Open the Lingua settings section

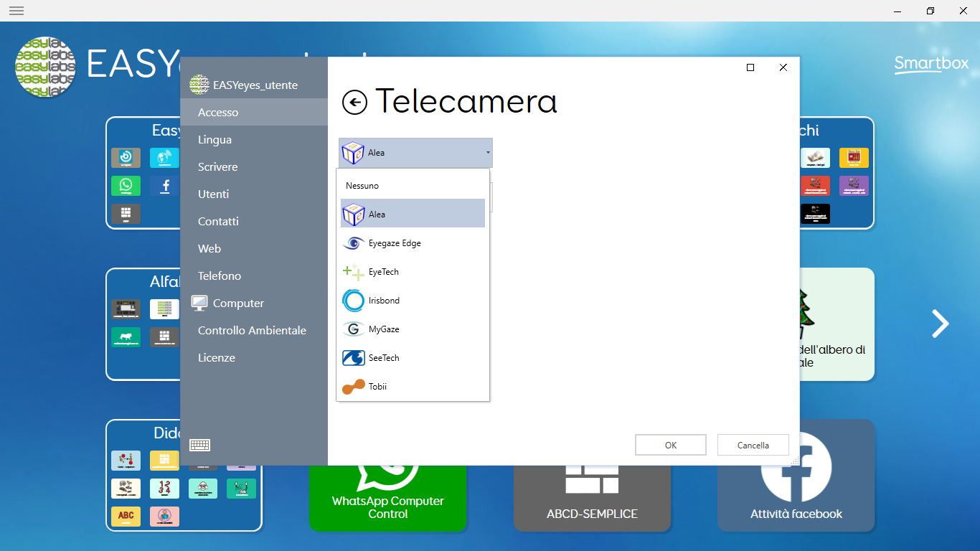point(254,140)
